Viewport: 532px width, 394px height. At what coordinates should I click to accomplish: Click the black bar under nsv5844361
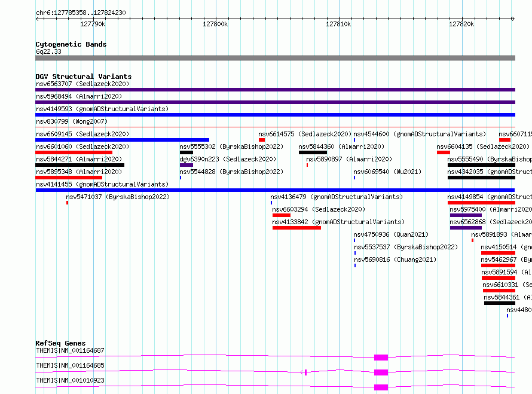[x=500, y=303]
